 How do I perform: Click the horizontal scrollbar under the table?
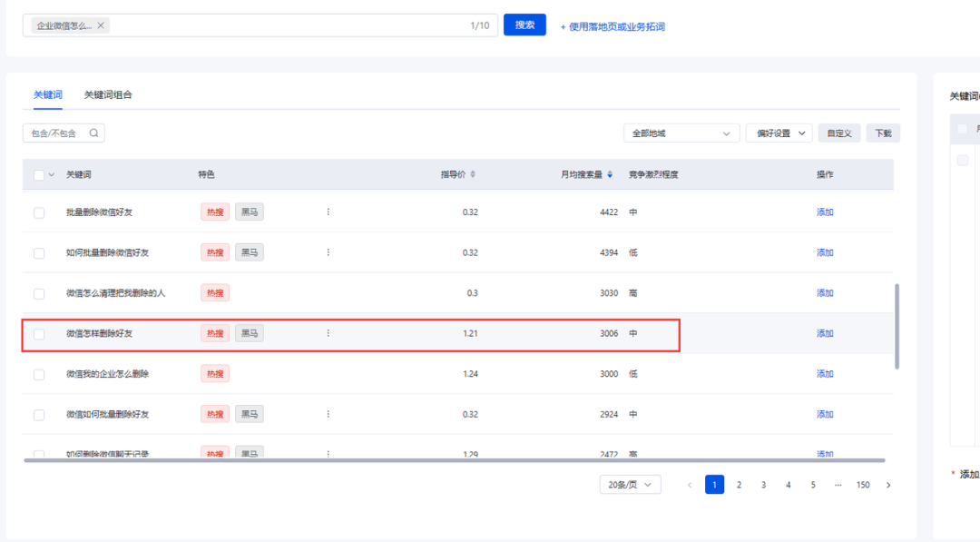tap(455, 460)
